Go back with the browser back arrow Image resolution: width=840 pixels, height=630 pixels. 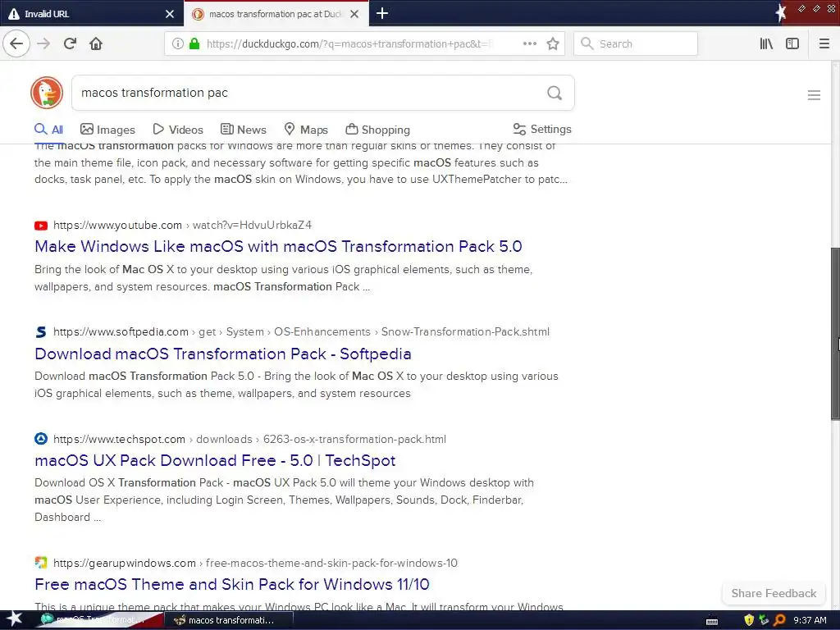tap(16, 43)
